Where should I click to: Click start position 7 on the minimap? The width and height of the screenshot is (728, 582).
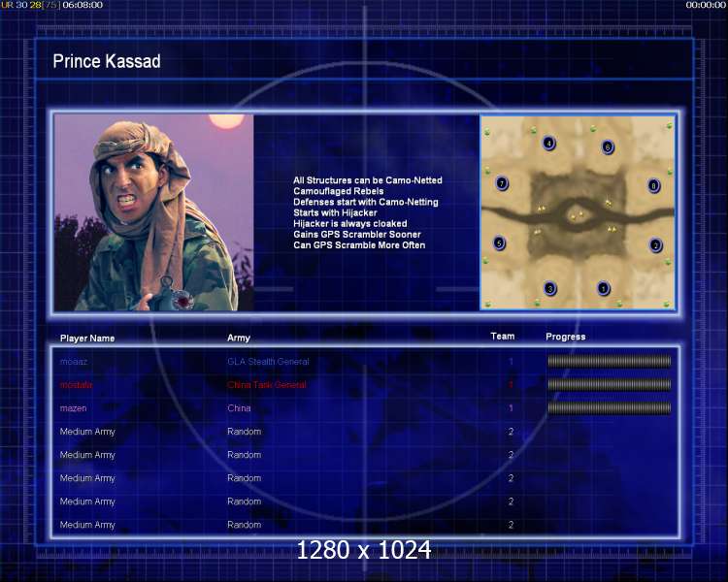point(502,183)
